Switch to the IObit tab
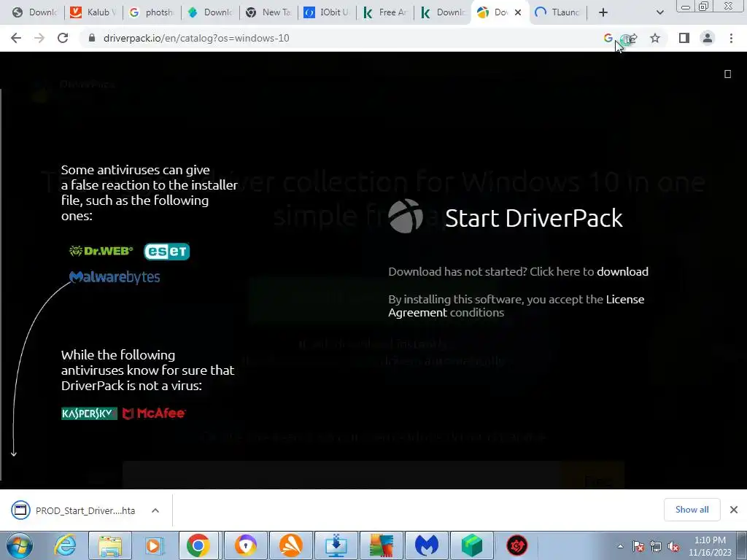The image size is (747, 560). (x=327, y=12)
